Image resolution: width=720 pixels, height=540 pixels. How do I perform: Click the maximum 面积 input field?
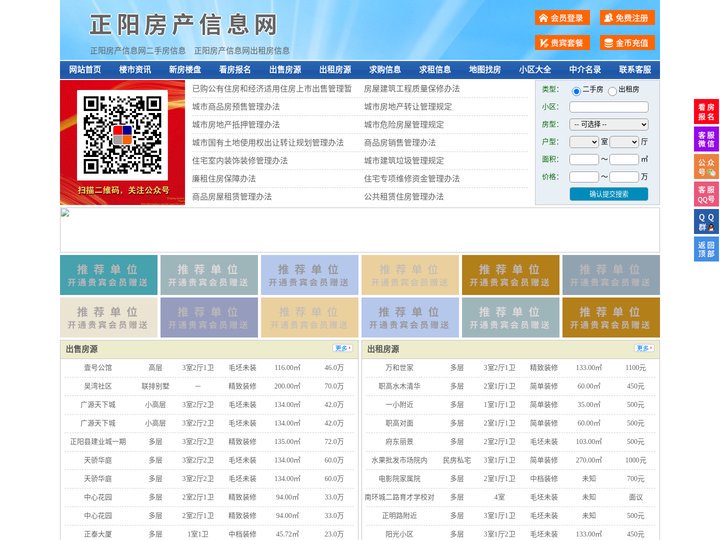pos(624,159)
